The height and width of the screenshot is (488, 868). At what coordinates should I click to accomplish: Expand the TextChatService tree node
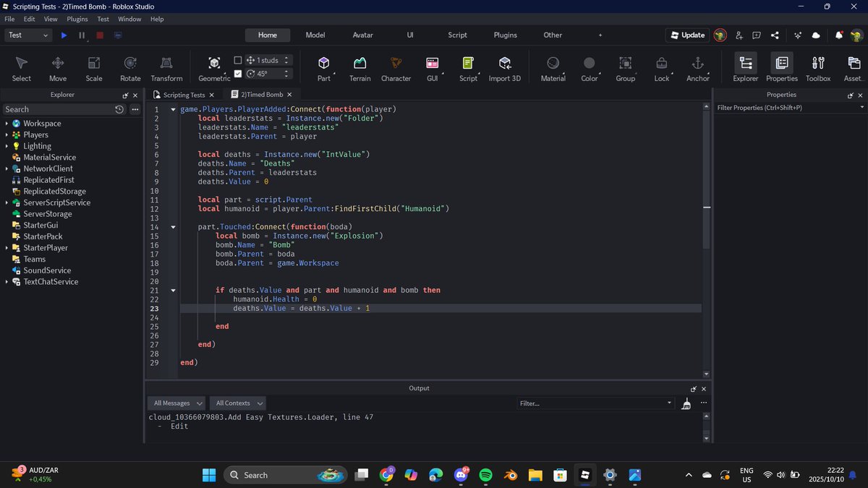(x=7, y=282)
